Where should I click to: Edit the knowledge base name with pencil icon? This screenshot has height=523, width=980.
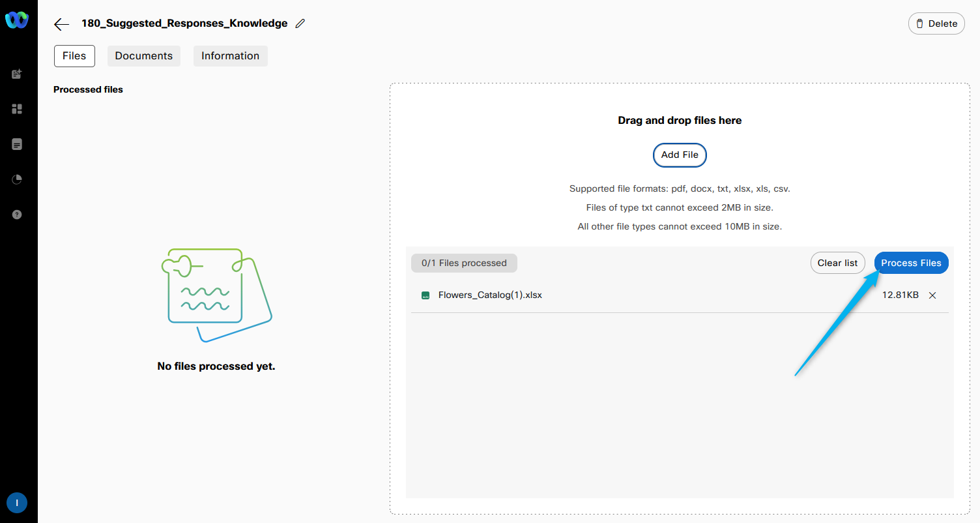coord(300,23)
